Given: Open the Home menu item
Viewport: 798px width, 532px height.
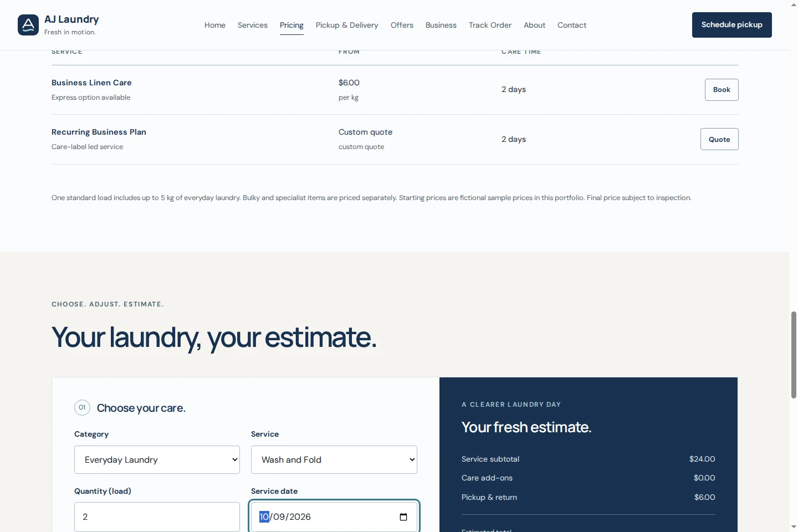Looking at the screenshot, I should [x=215, y=25].
